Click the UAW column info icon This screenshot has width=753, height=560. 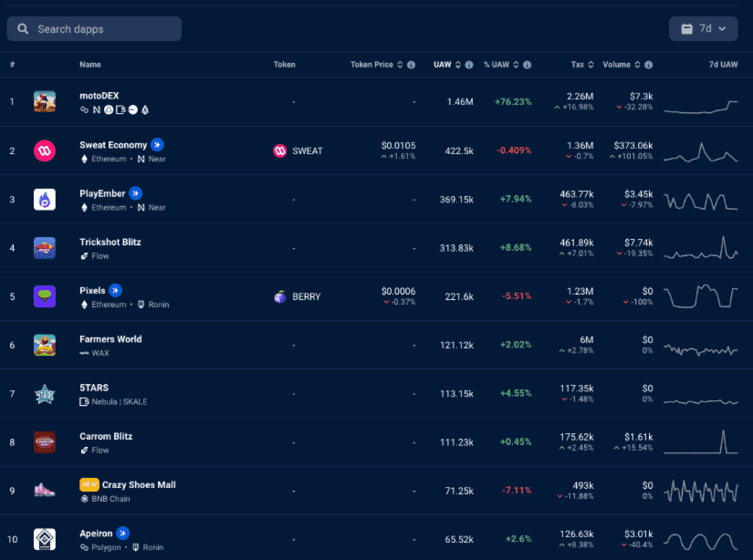[469, 65]
